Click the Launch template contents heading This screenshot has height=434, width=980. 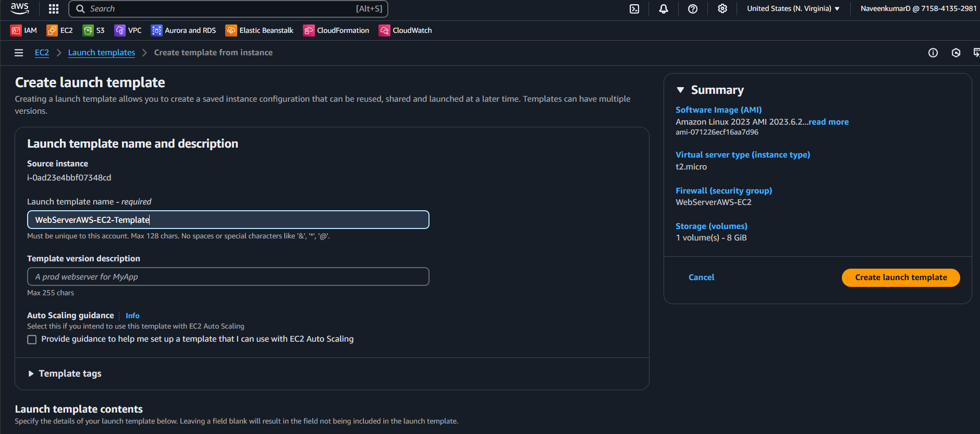(79, 409)
